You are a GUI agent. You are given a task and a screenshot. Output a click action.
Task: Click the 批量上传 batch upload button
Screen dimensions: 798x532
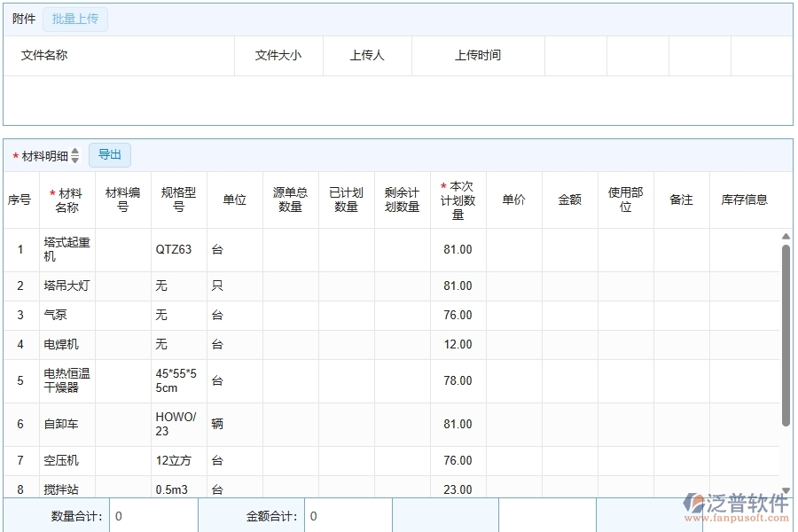coord(74,19)
